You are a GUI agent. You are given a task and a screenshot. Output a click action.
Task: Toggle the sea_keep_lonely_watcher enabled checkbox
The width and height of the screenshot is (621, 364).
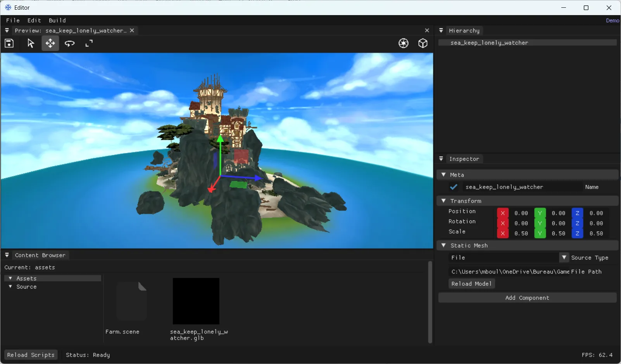point(454,187)
